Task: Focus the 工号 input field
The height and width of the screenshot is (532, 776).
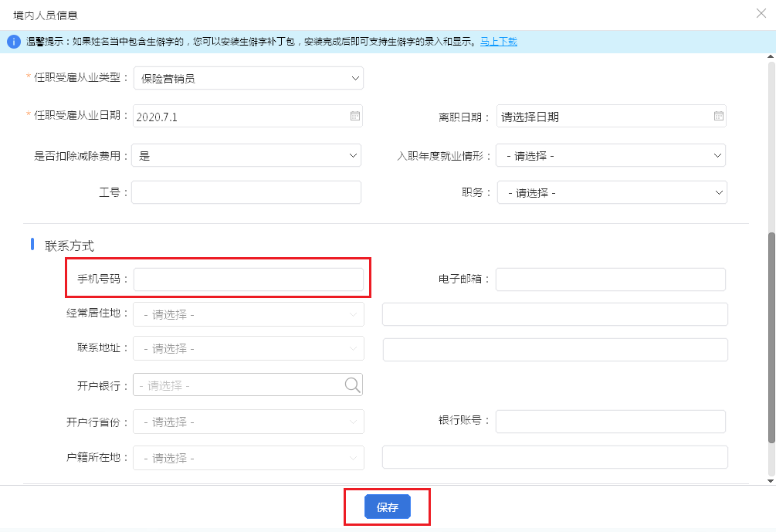Action: pyautogui.click(x=246, y=192)
